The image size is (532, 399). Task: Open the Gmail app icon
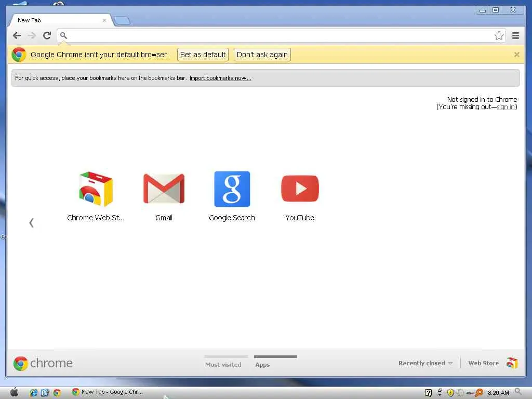pyautogui.click(x=164, y=196)
